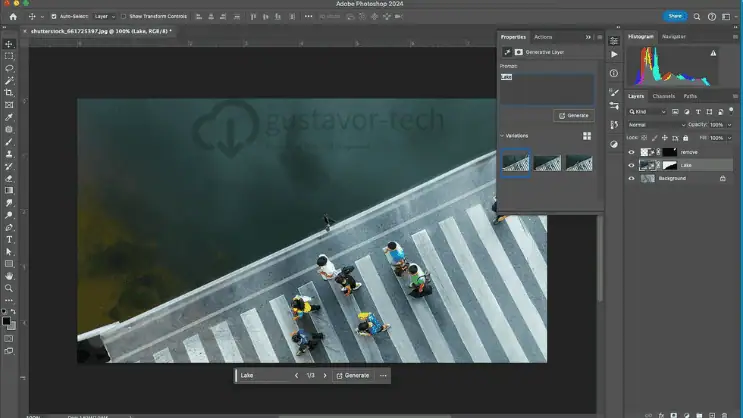Open contextual task bar more options

[x=383, y=376]
